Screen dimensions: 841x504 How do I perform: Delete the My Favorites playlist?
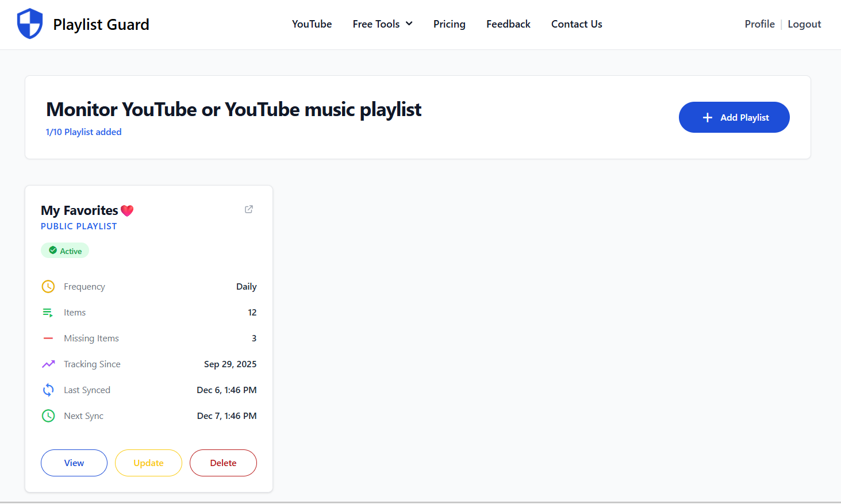coord(223,463)
